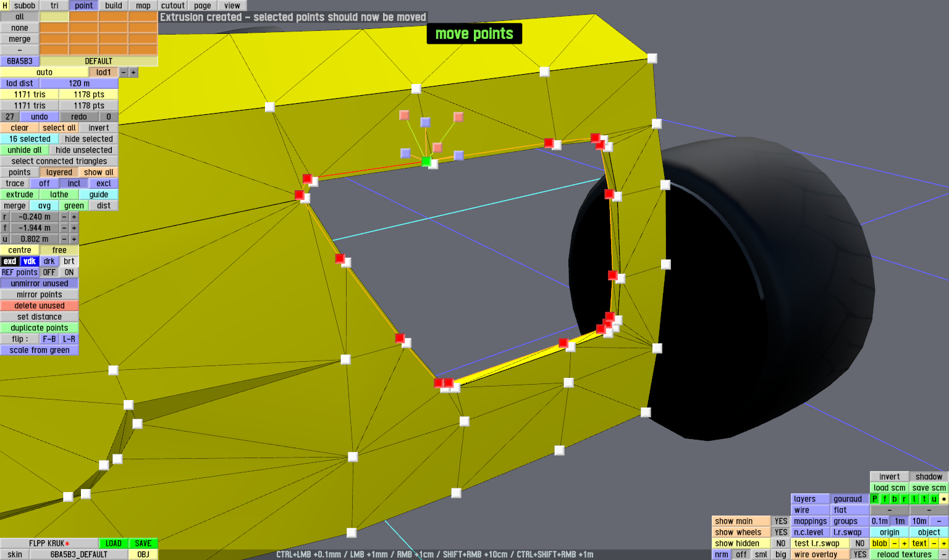Click select connected triangles
The height and width of the screenshot is (560, 949).
(x=59, y=161)
